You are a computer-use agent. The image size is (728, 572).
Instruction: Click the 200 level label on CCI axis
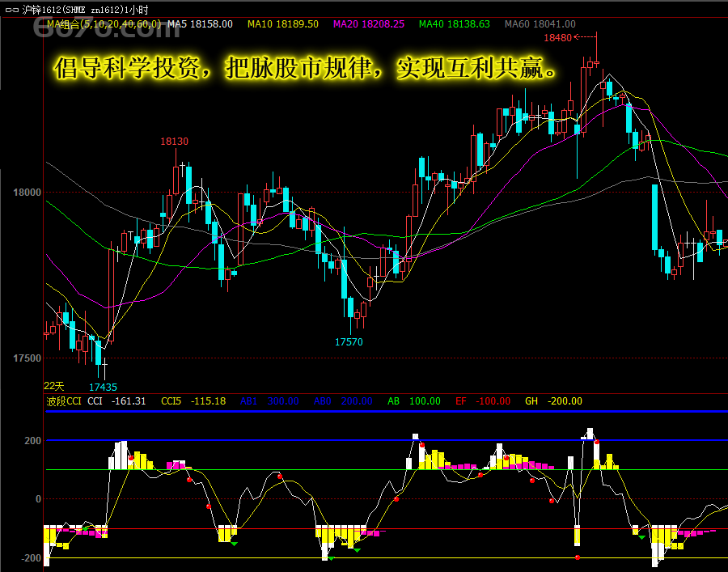tap(32, 441)
